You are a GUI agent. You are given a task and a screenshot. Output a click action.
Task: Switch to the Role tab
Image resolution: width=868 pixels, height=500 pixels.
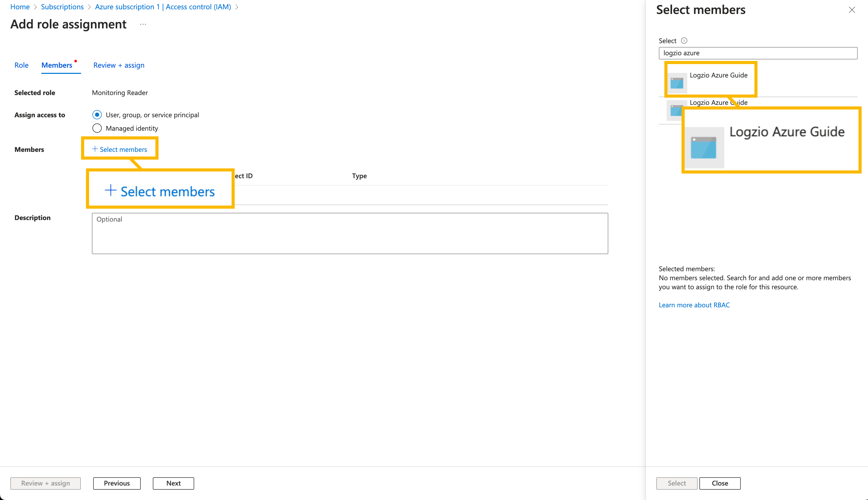click(21, 65)
